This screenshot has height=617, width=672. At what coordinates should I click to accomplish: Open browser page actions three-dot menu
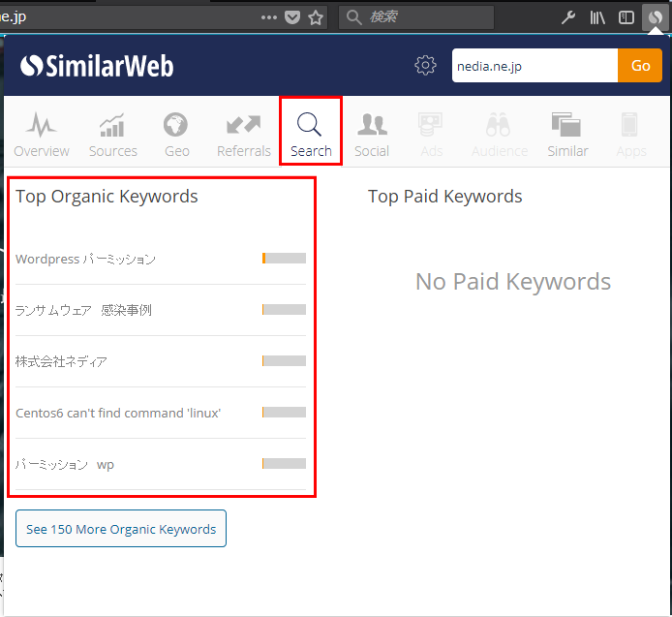tap(269, 17)
